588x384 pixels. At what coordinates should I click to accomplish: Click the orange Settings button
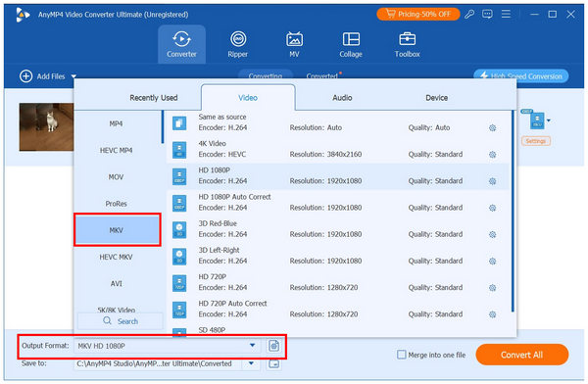535,141
